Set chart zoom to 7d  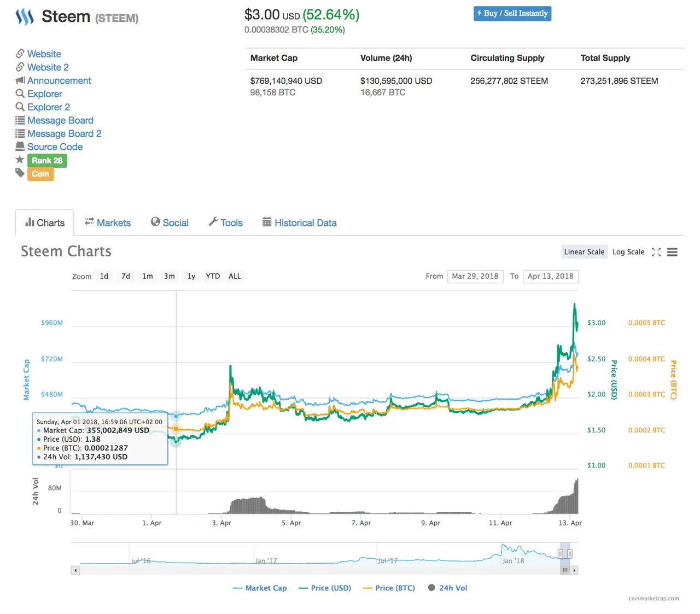tap(126, 277)
